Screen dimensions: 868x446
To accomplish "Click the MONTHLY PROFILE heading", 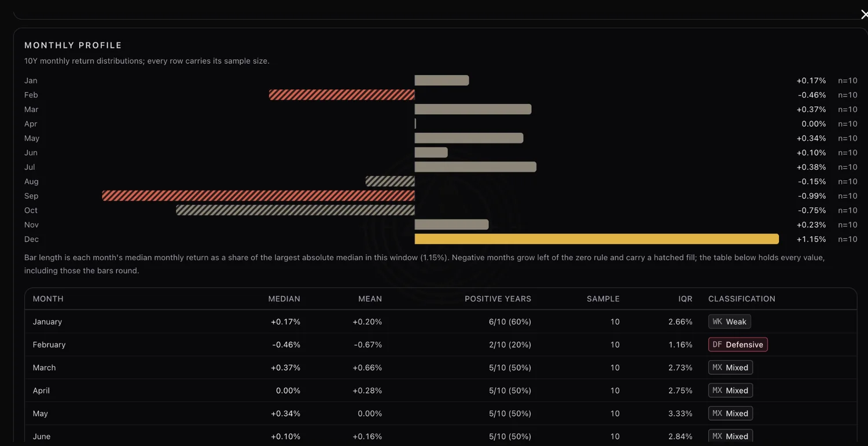I will tap(73, 45).
